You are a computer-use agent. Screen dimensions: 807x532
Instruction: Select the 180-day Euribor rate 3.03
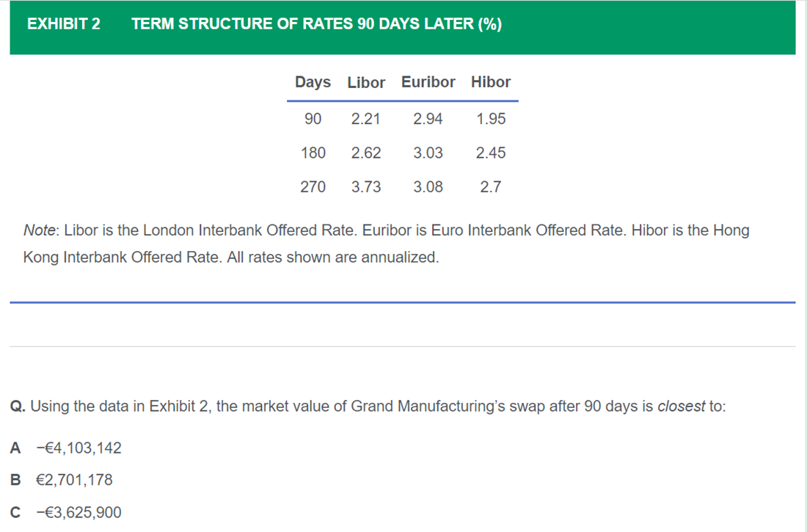pyautogui.click(x=428, y=153)
